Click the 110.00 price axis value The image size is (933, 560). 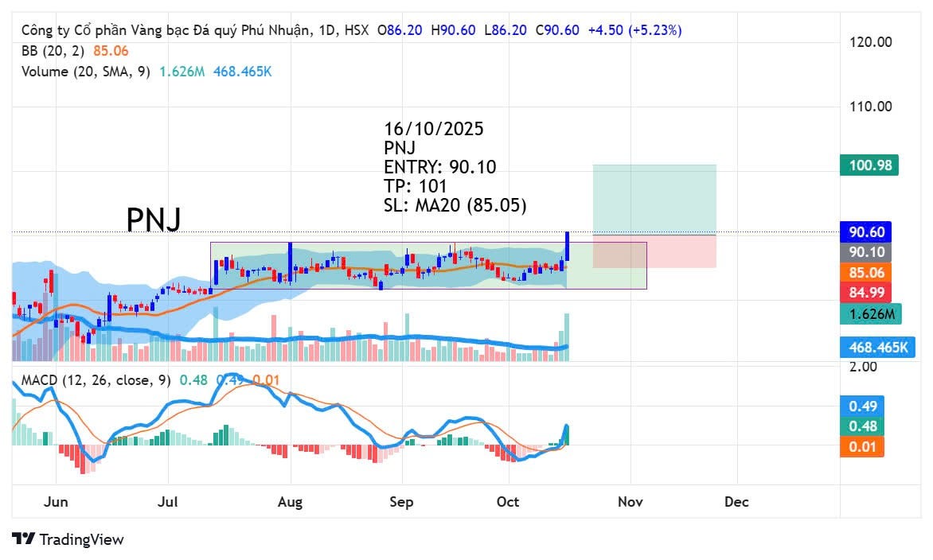[x=871, y=107]
